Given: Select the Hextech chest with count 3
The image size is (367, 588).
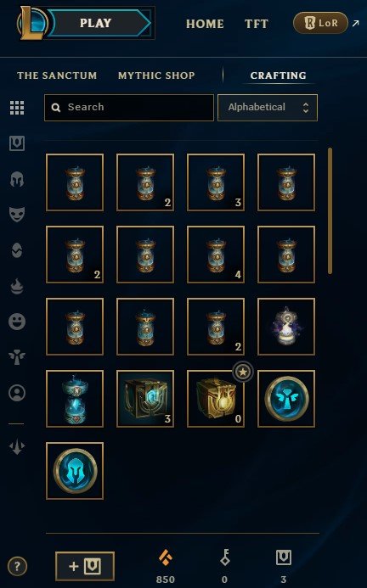Looking at the screenshot, I should [x=145, y=399].
